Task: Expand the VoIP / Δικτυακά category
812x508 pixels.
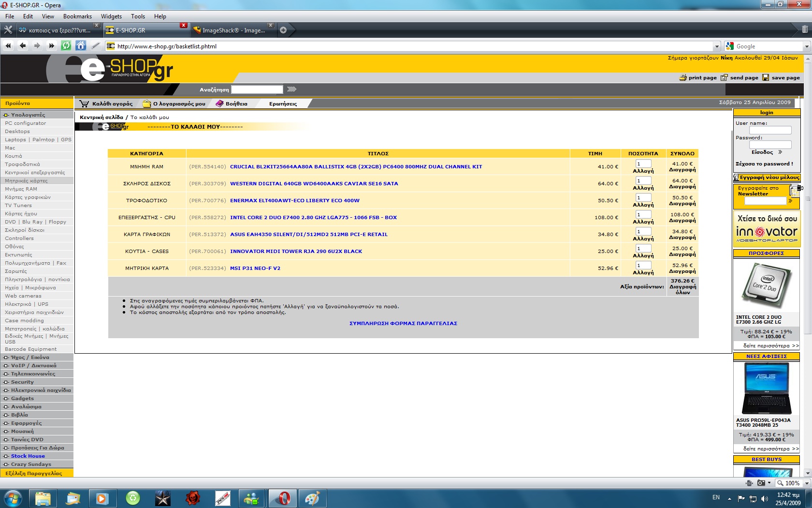Action: tap(6, 366)
